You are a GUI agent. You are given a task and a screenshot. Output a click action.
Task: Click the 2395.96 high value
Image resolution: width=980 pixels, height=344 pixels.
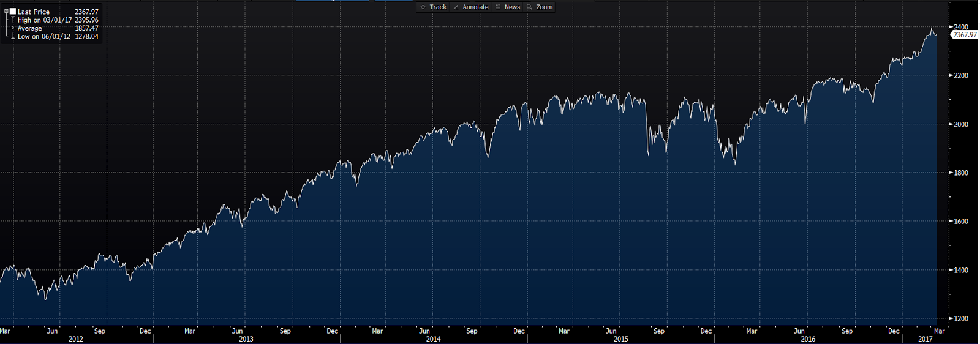(x=86, y=20)
